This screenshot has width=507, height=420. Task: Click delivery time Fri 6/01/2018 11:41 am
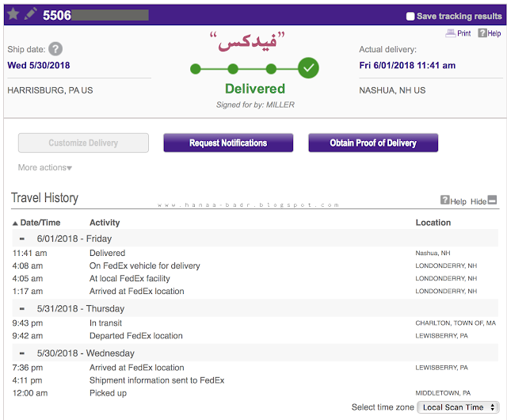pyautogui.click(x=407, y=65)
